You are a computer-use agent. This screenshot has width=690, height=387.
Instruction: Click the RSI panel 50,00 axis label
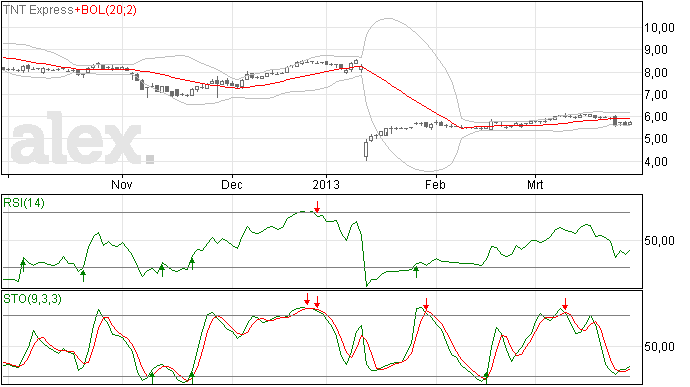pyautogui.click(x=659, y=241)
